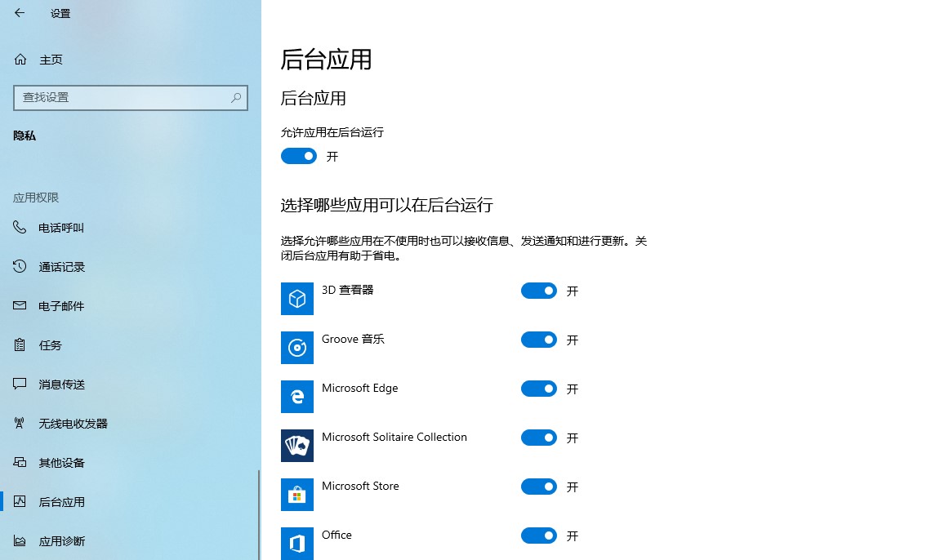Click the Groove 音乐 app icon

pyautogui.click(x=297, y=347)
